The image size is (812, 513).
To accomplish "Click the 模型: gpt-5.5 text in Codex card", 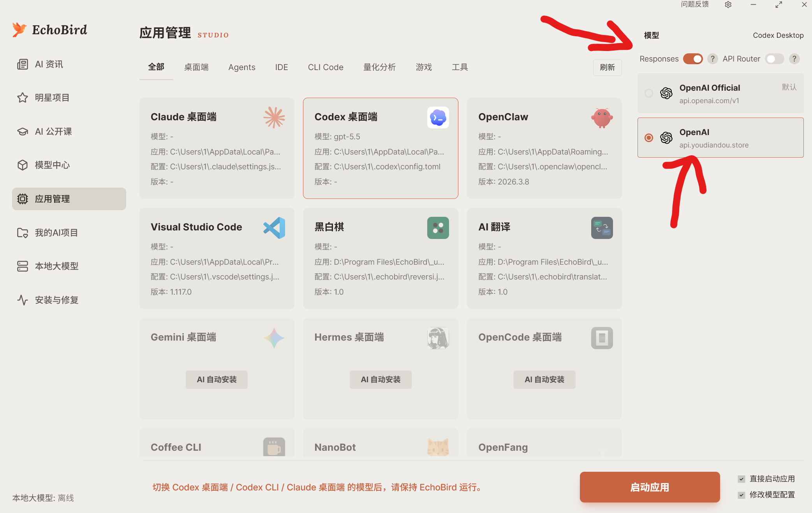I will click(337, 137).
